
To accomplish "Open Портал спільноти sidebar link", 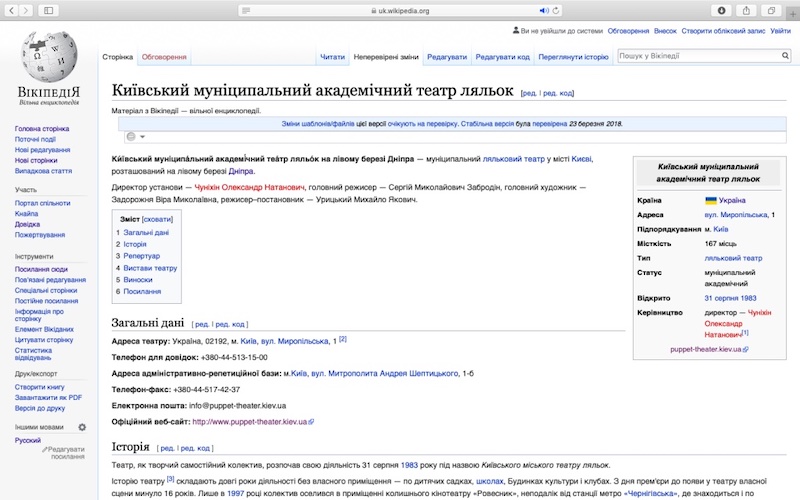I will [42, 203].
